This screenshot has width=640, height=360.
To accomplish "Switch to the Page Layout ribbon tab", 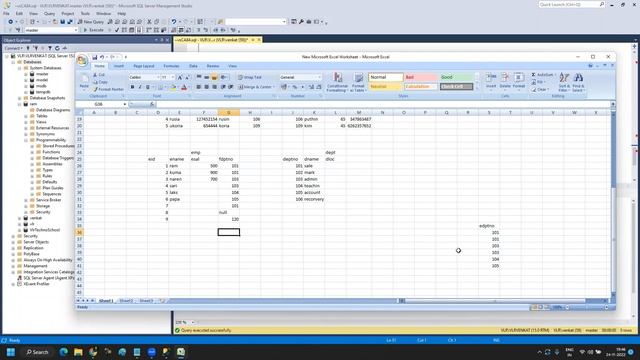I will point(144,66).
